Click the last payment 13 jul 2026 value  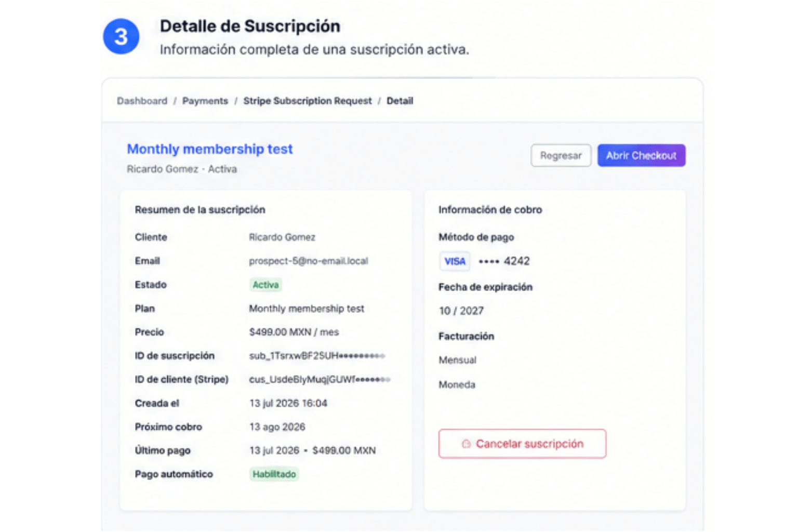click(313, 450)
